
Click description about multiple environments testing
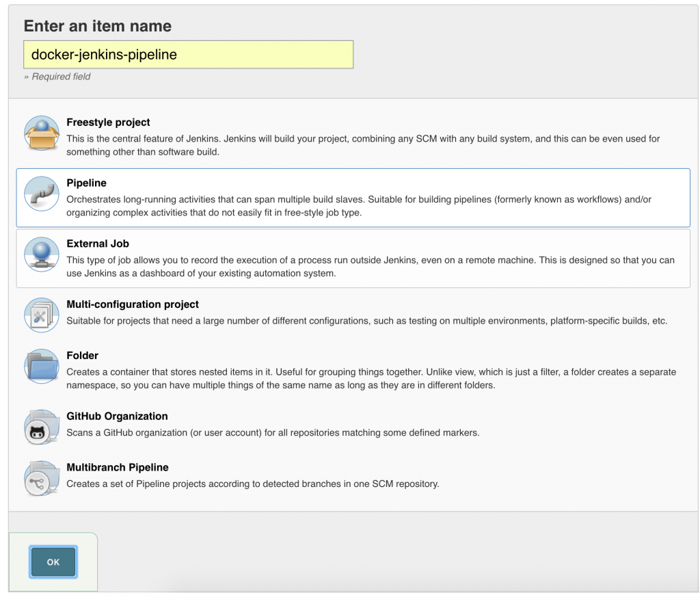click(x=367, y=321)
